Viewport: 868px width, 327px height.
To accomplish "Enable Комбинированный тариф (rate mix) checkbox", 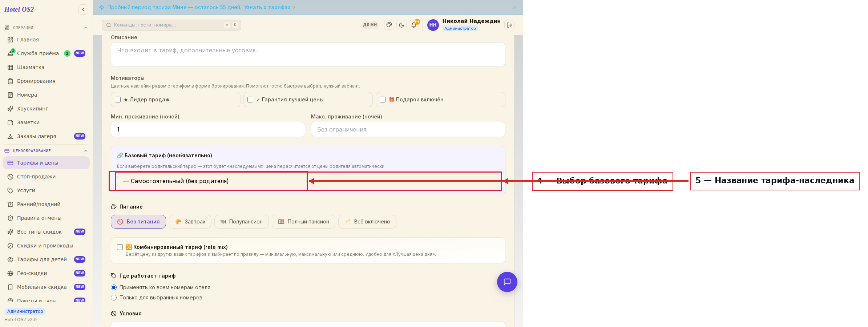I will [120, 247].
